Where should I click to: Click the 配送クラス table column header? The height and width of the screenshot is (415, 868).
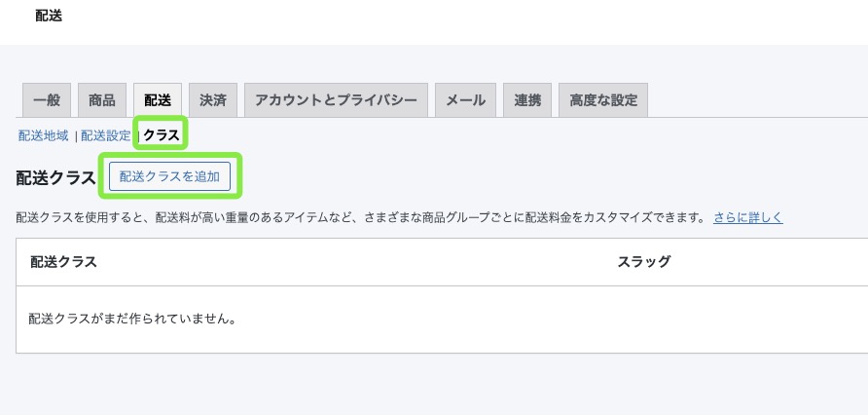click(x=63, y=262)
